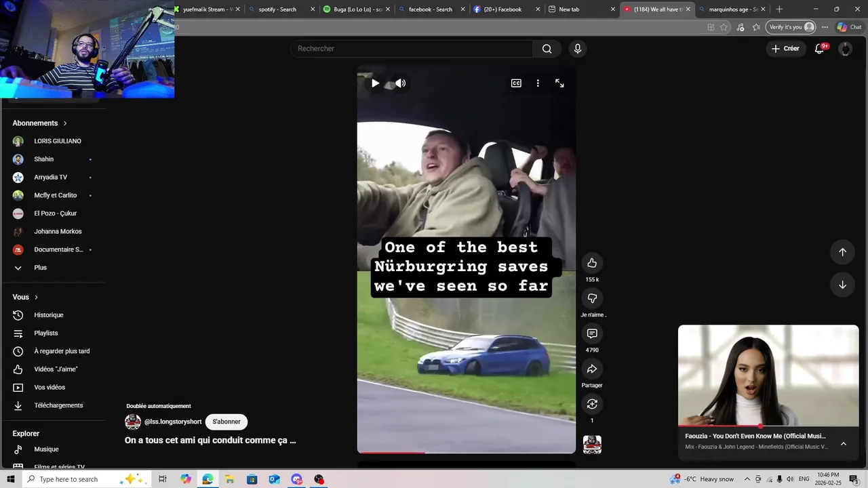Show hidden system tray icons

pos(747,479)
